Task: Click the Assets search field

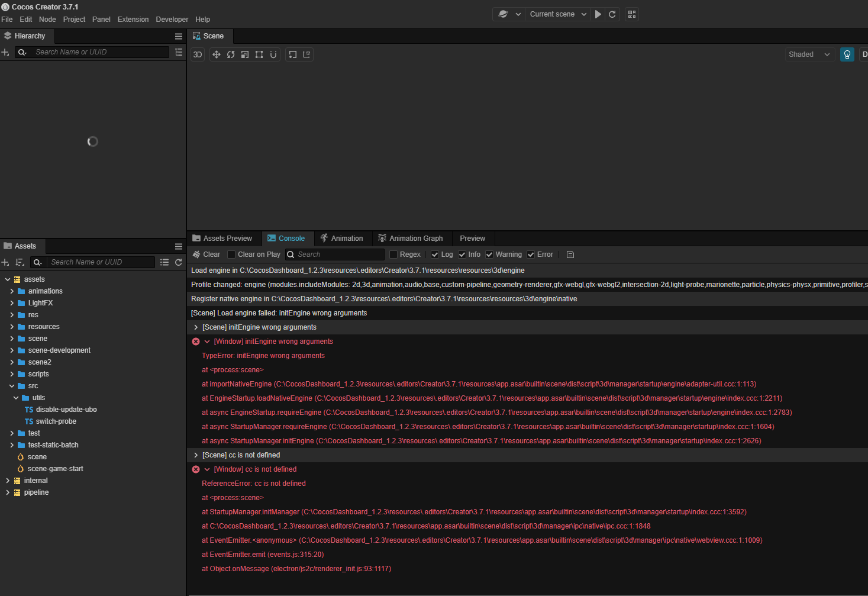Action: (102, 262)
